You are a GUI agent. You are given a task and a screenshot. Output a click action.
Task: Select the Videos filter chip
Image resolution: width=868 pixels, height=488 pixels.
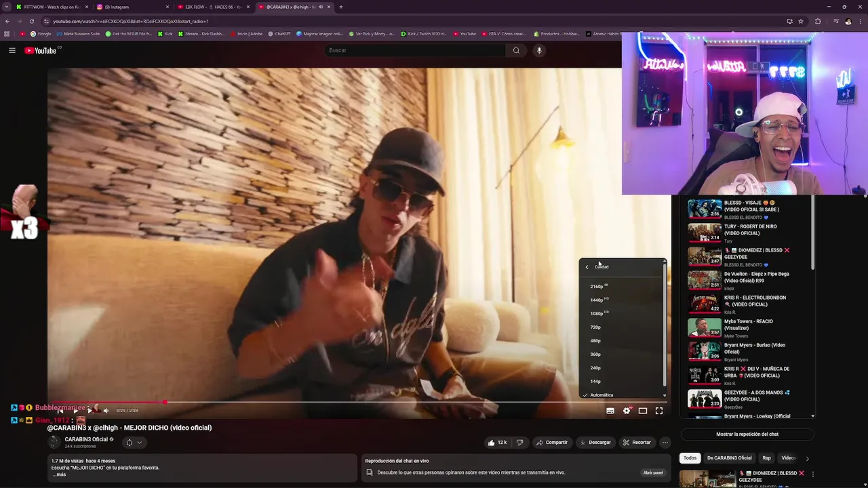(788, 458)
